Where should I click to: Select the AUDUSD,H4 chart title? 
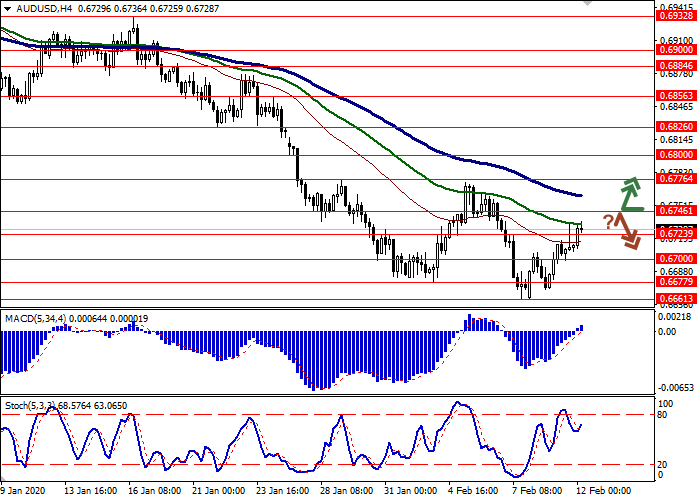click(37, 7)
